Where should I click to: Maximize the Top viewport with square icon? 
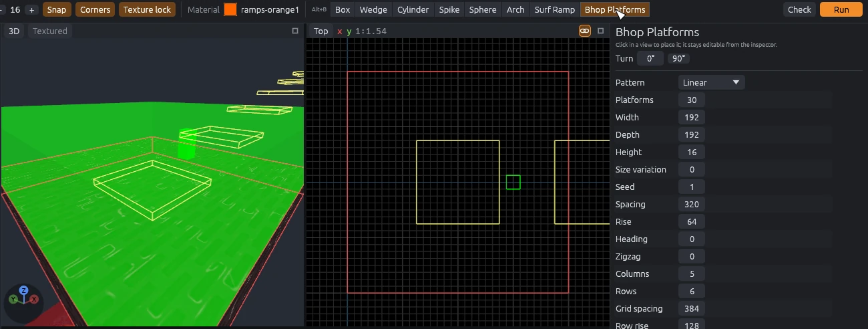pos(600,31)
